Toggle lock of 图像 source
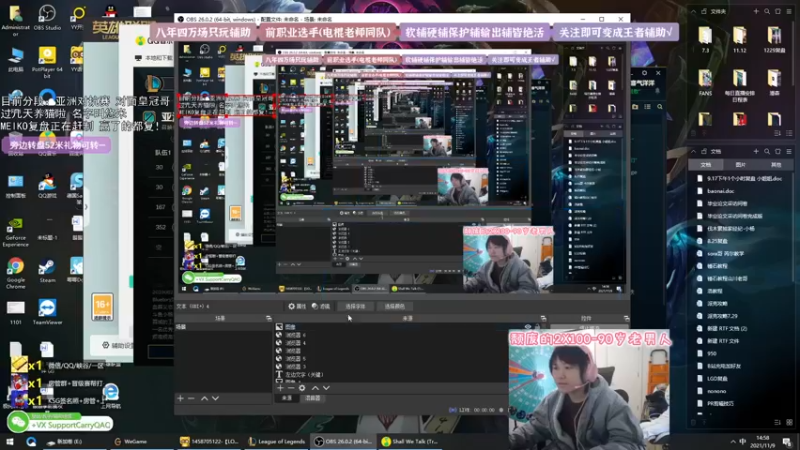Screen dimensions: 800x450 [539, 327]
